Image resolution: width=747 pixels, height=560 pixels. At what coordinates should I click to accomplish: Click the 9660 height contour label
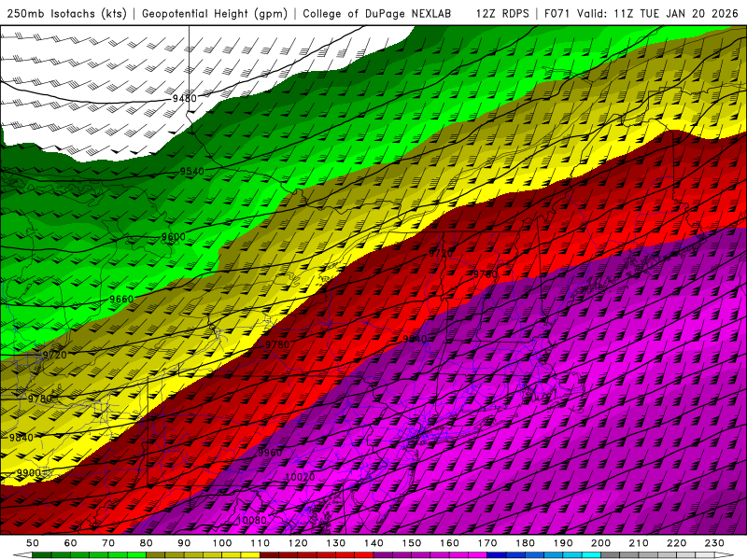click(121, 299)
